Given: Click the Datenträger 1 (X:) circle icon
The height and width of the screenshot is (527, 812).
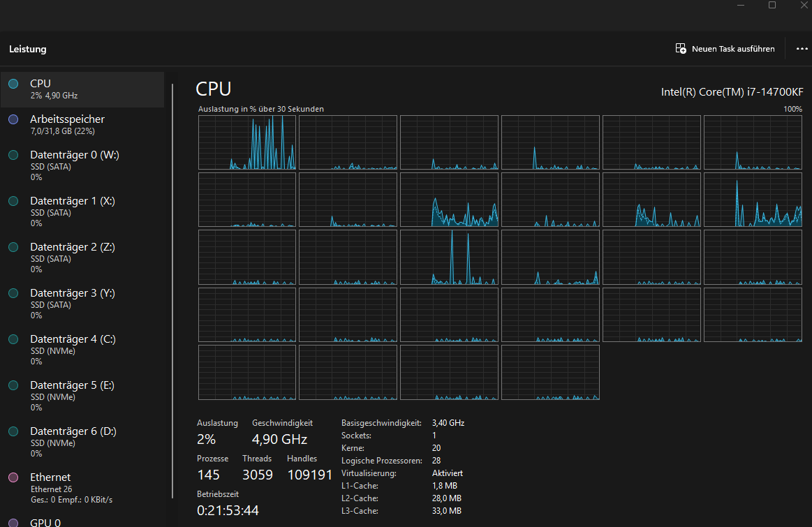Looking at the screenshot, I should point(13,201).
